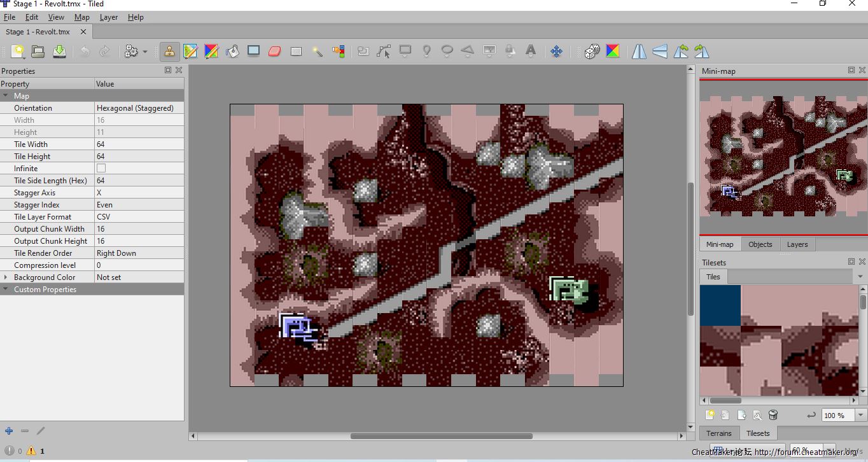Select the dark blue tile in tileset
Image resolution: width=868 pixels, height=462 pixels.
(720, 305)
